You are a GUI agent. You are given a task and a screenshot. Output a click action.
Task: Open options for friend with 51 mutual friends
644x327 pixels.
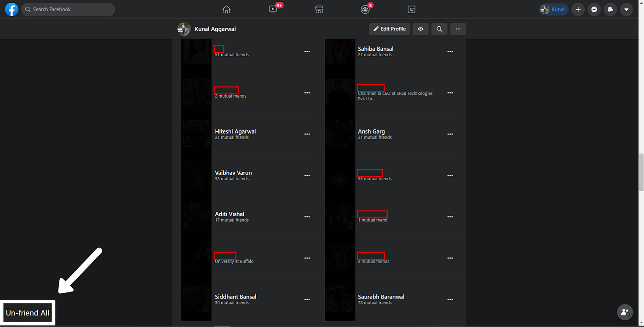pos(307,52)
